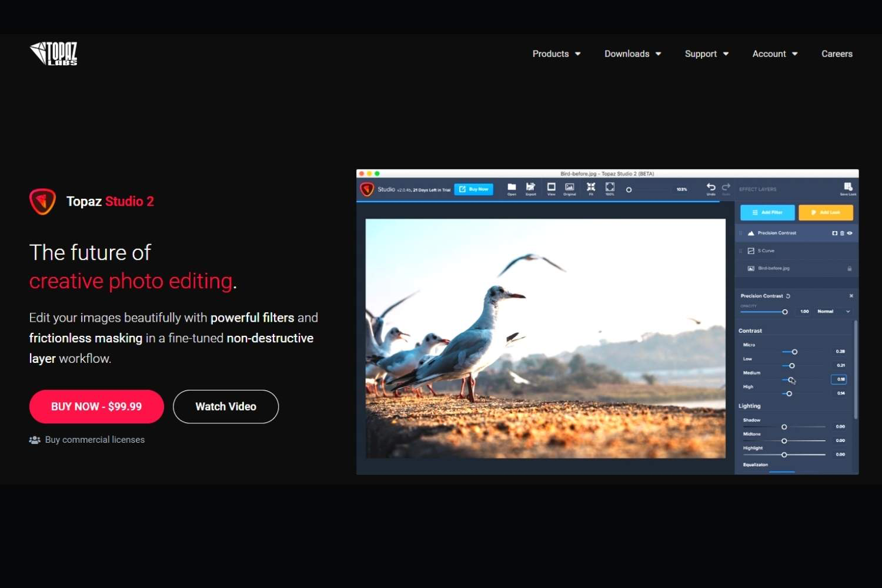Click the Micro contrast slider handle
The height and width of the screenshot is (588, 882).
794,352
